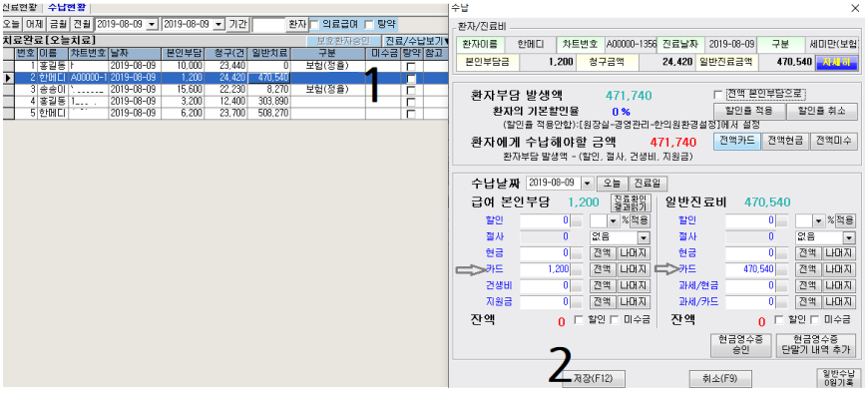The height and width of the screenshot is (393, 868).
Task: Check the 탕약 box in row 1 홍길동
Action: [x=410, y=67]
